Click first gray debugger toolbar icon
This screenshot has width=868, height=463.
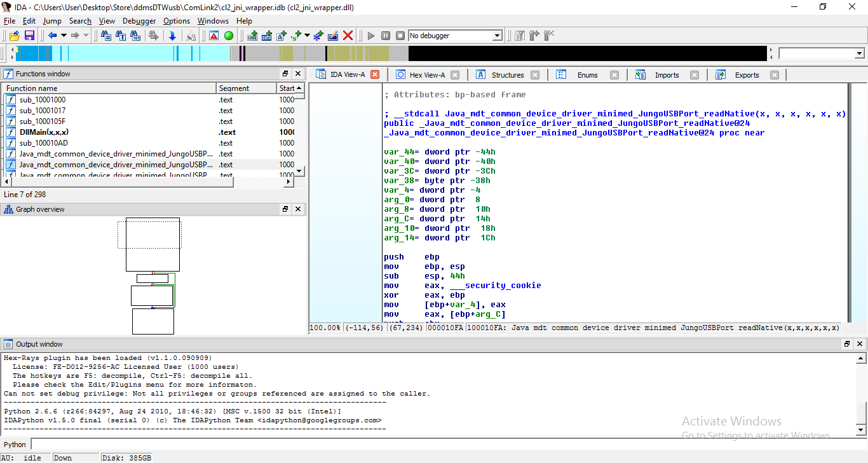[x=520, y=36]
